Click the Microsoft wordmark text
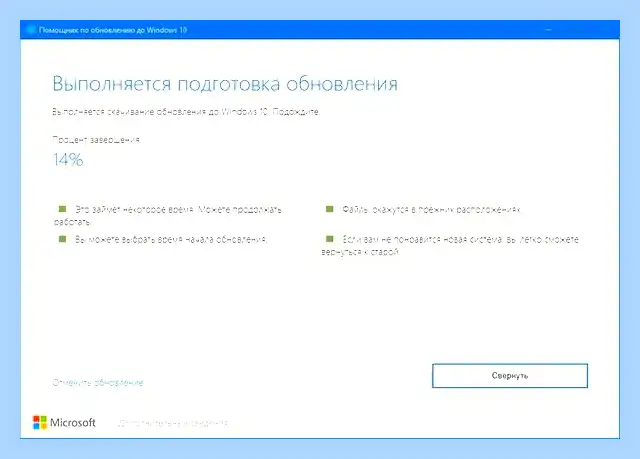This screenshot has width=640, height=459. pos(73,423)
